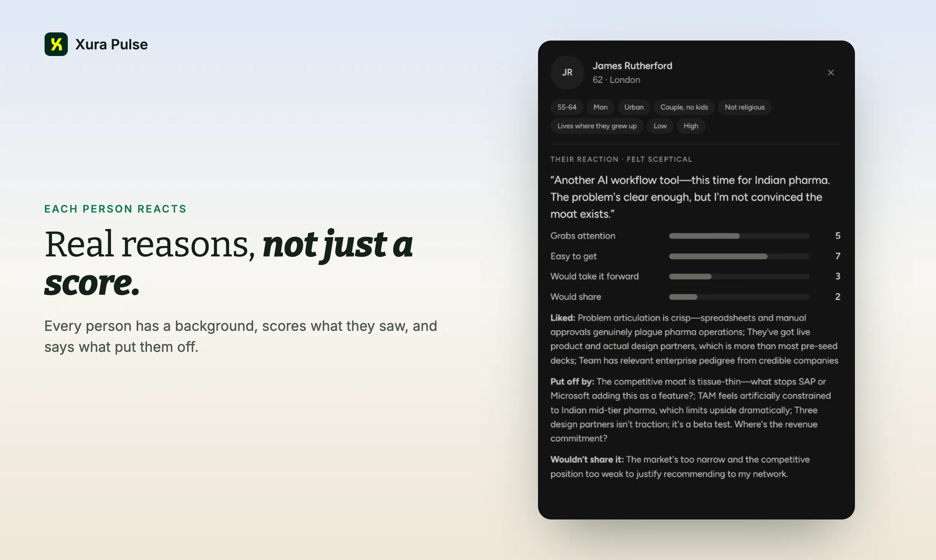Image resolution: width=936 pixels, height=560 pixels.
Task: Select the Man tag
Action: [600, 107]
